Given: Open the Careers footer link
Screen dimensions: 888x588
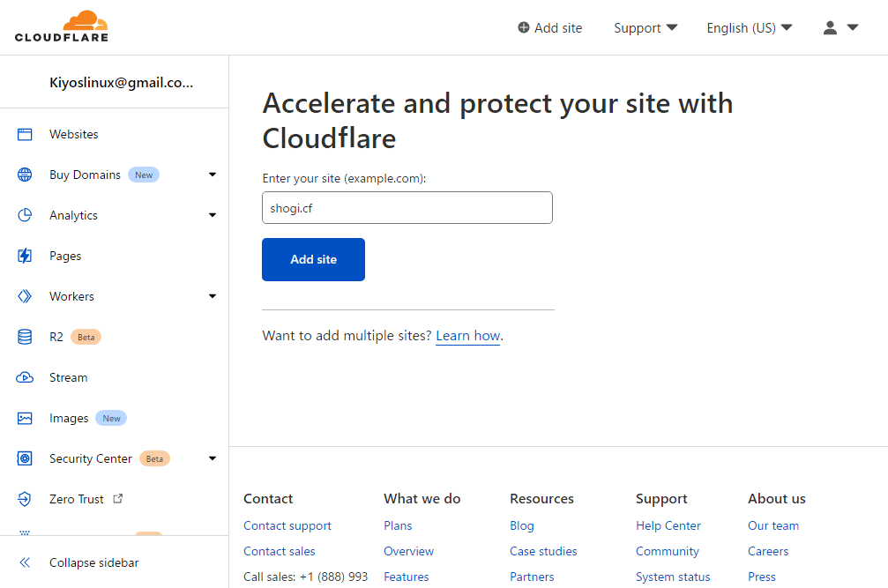Looking at the screenshot, I should point(768,551).
